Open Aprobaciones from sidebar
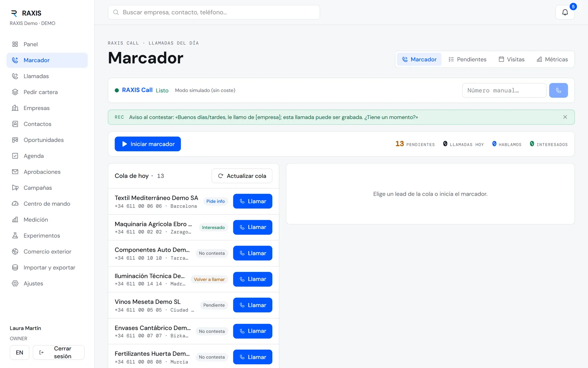Image resolution: width=588 pixels, height=368 pixels. pyautogui.click(x=47, y=172)
